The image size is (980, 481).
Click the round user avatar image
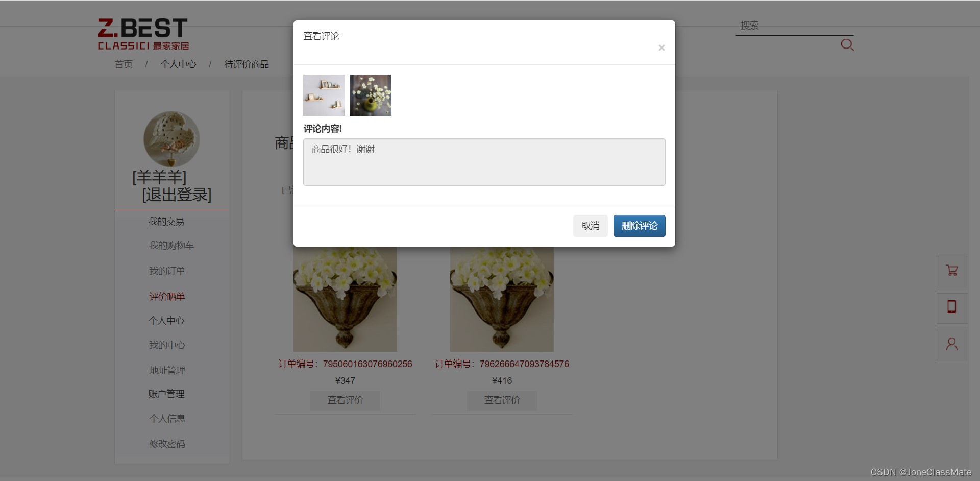pyautogui.click(x=171, y=139)
